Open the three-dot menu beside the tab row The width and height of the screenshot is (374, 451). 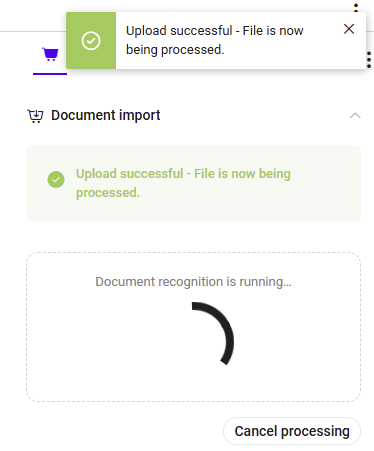[x=369, y=60]
